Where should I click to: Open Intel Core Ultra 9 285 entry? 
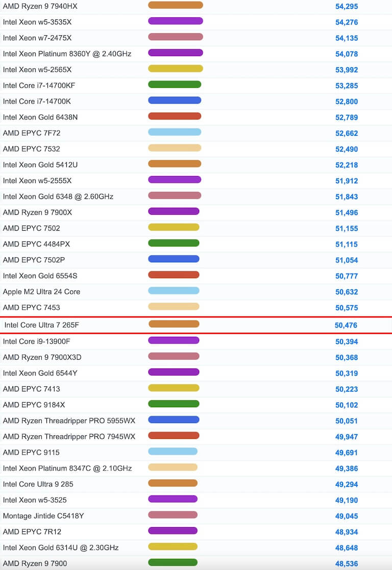(38, 484)
